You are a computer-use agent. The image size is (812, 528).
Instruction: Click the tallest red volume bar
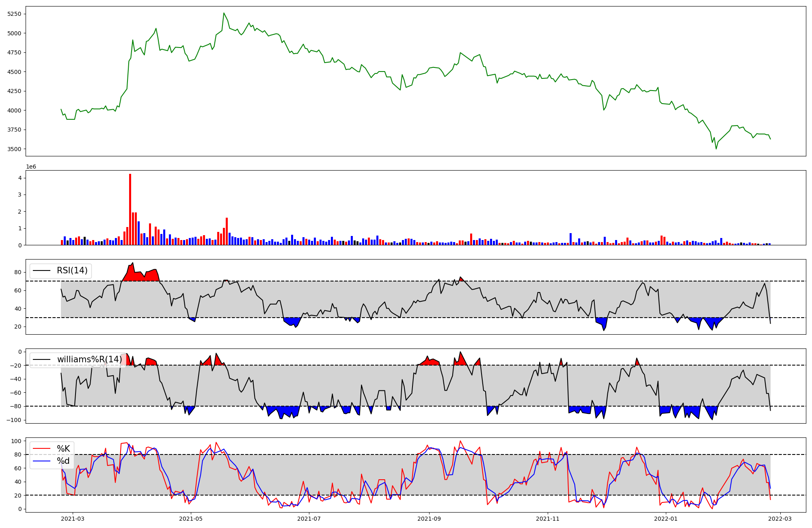point(130,209)
